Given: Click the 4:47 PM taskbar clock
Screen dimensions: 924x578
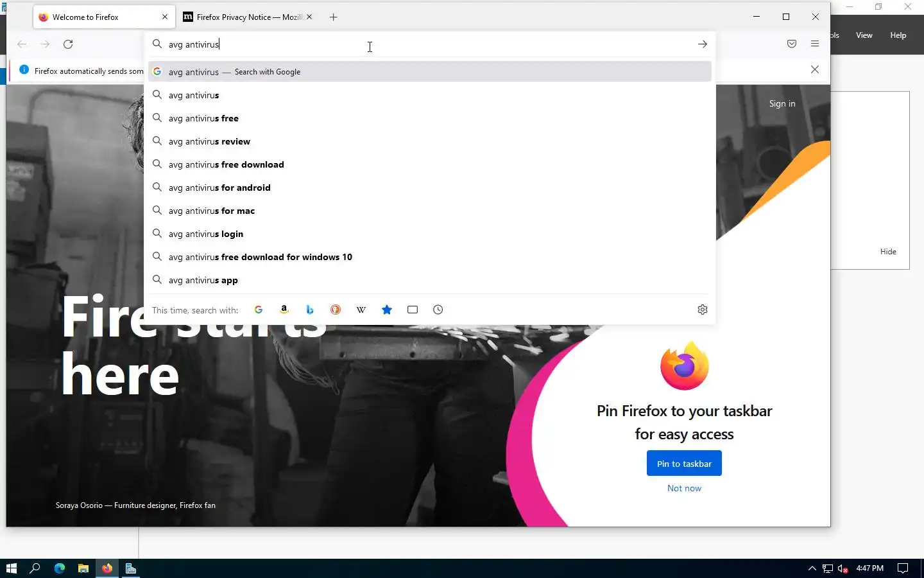Looking at the screenshot, I should [x=870, y=568].
